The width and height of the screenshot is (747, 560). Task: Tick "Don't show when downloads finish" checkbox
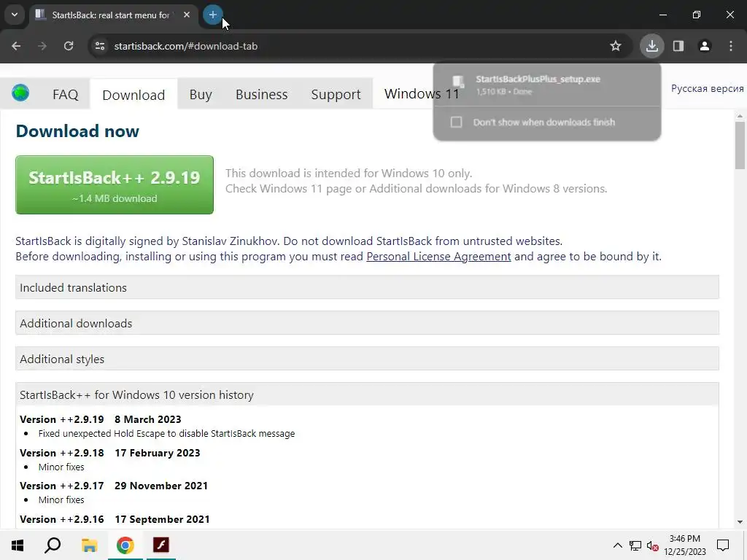[457, 122]
